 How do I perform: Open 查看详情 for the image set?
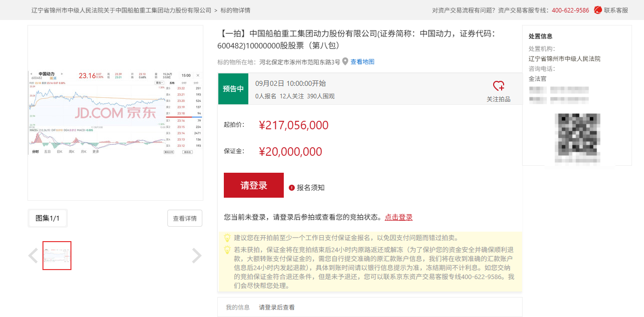point(185,218)
